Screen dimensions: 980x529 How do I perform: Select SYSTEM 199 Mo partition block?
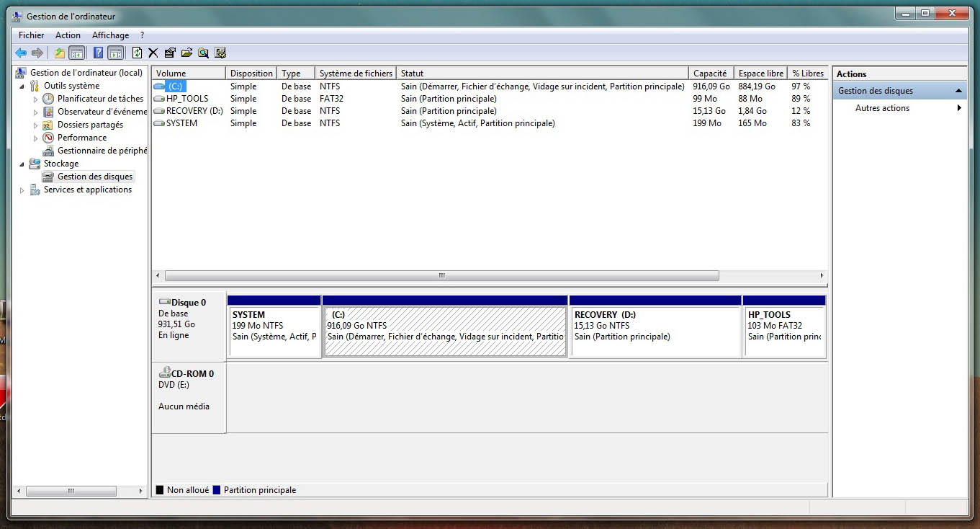[x=274, y=326]
